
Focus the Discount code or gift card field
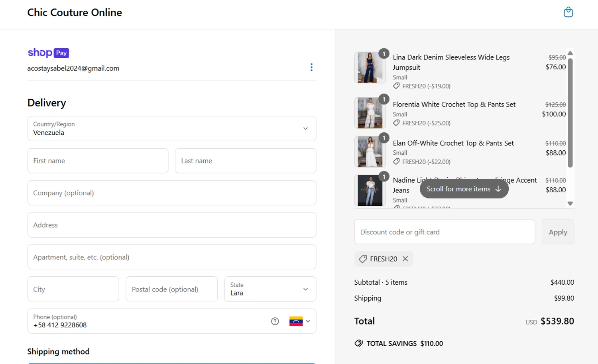(445, 232)
